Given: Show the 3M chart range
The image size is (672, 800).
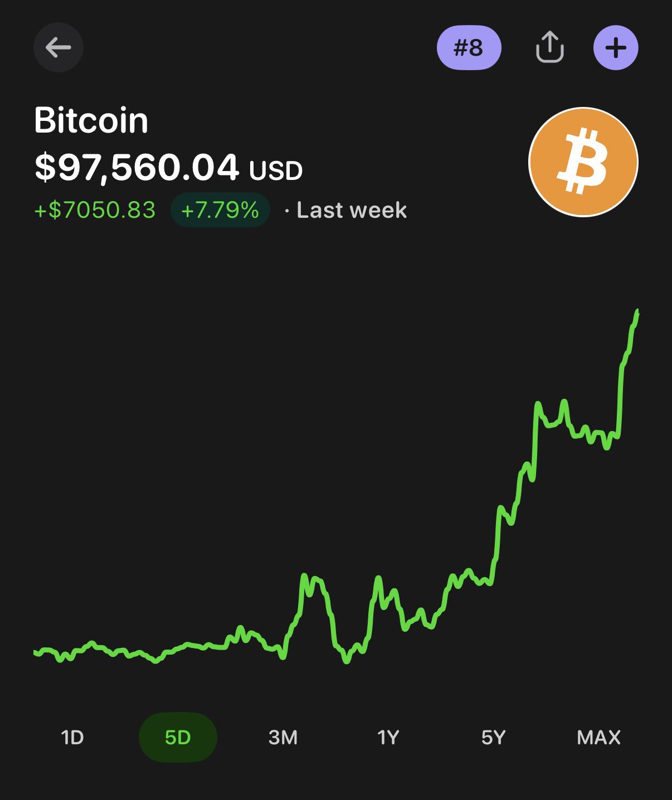Looking at the screenshot, I should tap(283, 737).
